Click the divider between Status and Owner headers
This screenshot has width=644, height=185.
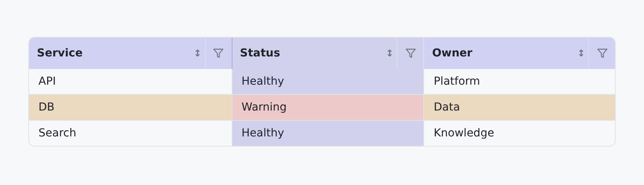pyautogui.click(x=424, y=53)
